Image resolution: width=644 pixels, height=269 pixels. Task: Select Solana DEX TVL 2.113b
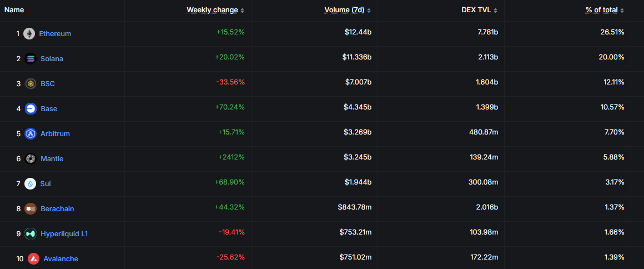[x=487, y=57]
